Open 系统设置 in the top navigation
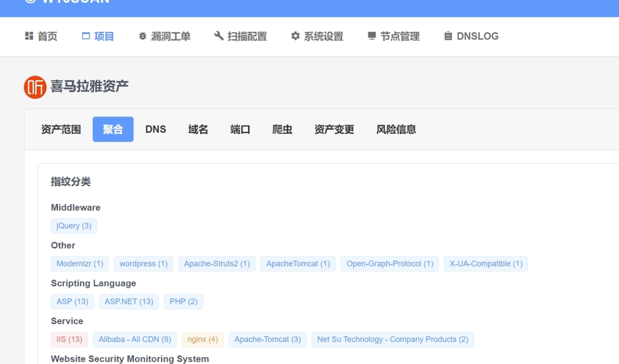 click(x=317, y=36)
